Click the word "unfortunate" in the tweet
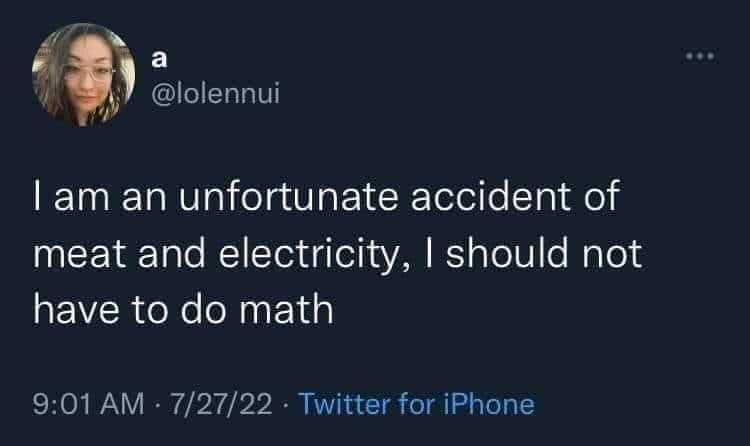This screenshot has height=446, width=750. [288, 196]
